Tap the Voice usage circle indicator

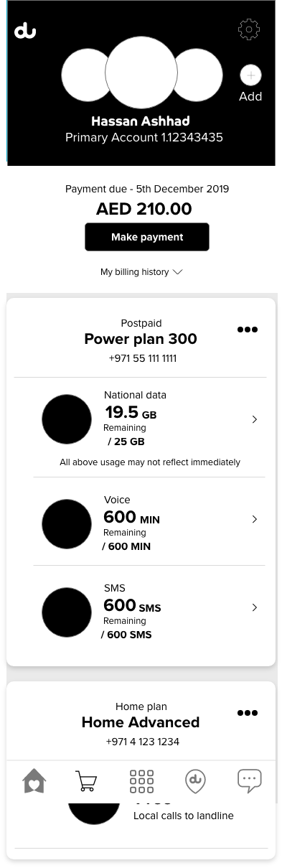coord(67,524)
